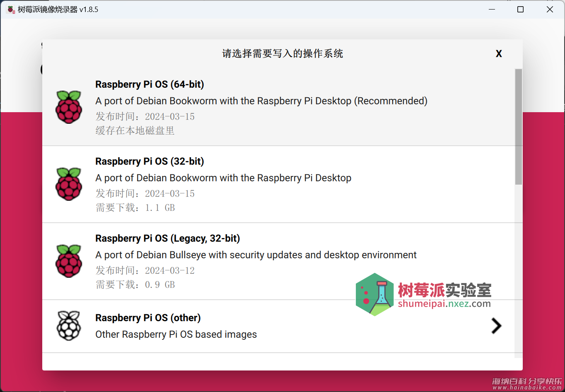The width and height of the screenshot is (565, 392).
Task: Click the raspberry icon beside Raspberry Pi OS (32-bit)
Action: tap(69, 184)
